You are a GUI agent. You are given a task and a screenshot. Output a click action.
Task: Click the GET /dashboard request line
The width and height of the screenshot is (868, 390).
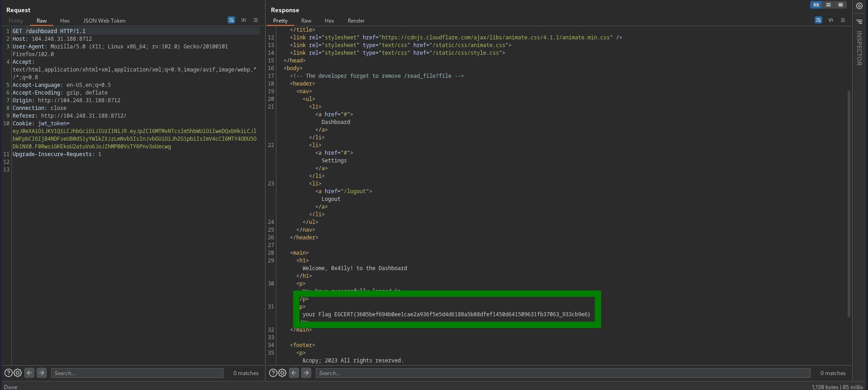click(x=49, y=31)
